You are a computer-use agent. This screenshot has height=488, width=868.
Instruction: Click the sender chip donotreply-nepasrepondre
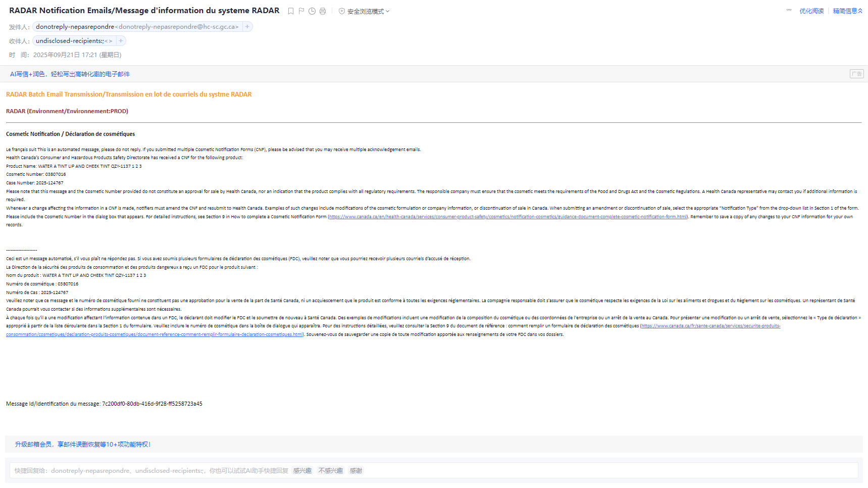click(137, 27)
